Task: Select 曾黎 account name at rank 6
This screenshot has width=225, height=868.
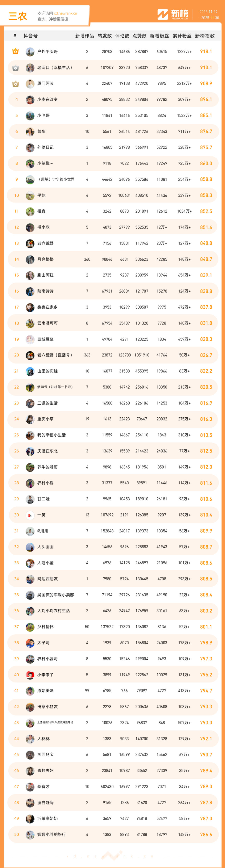Action: tap(41, 131)
